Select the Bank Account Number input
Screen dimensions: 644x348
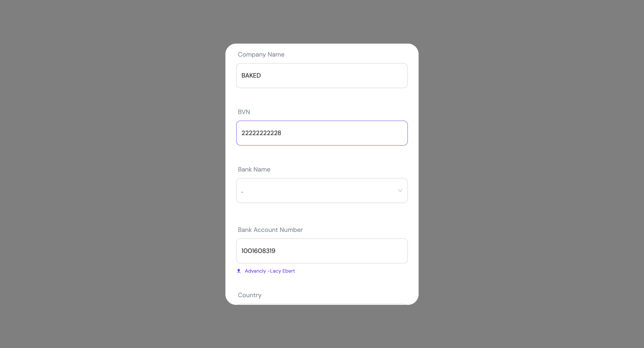(x=322, y=251)
